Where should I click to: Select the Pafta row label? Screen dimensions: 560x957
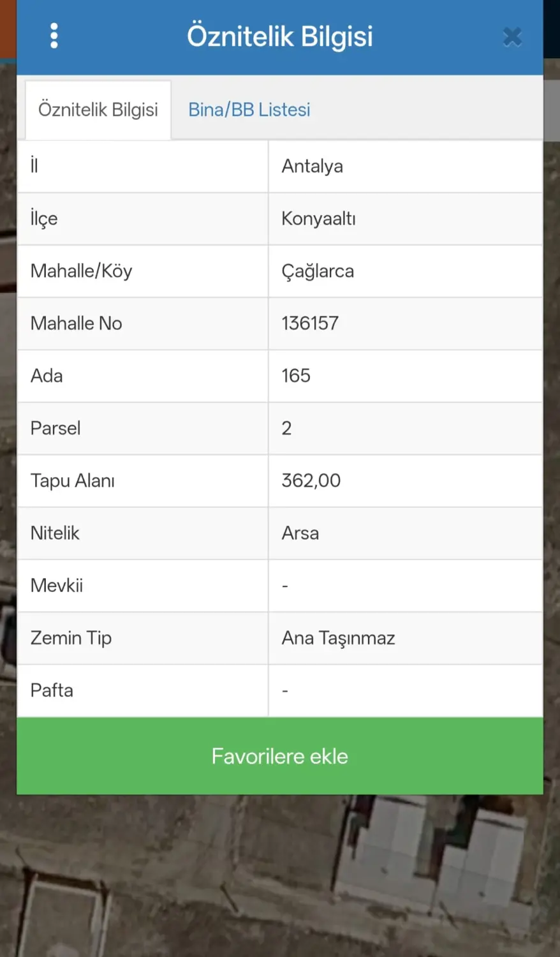[52, 690]
